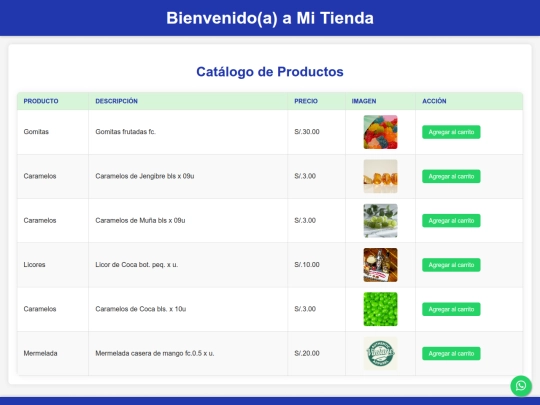
Task: Click Caramelos name in the Coca bls row
Action: click(x=40, y=309)
